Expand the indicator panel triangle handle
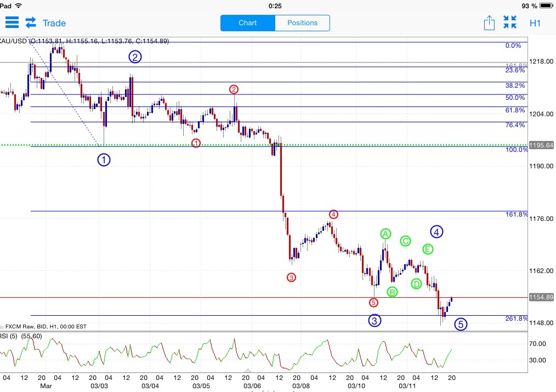The height and width of the screenshot is (392, 556). (x=248, y=370)
